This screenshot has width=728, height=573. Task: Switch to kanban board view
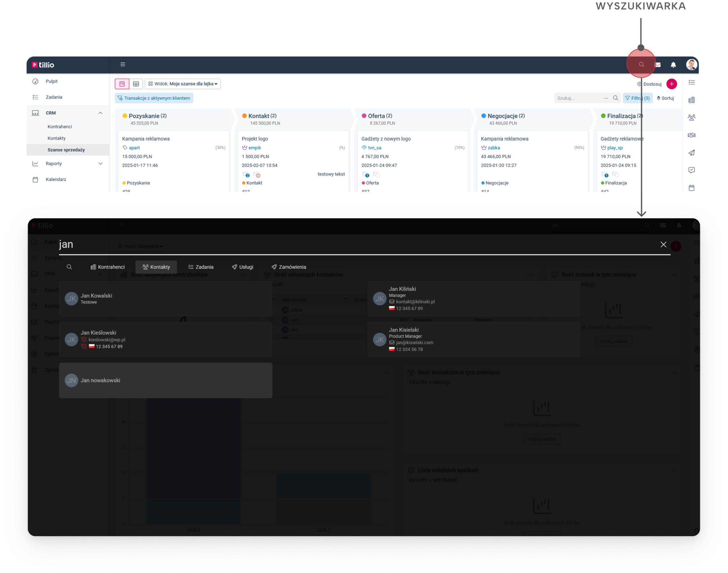pos(122,84)
